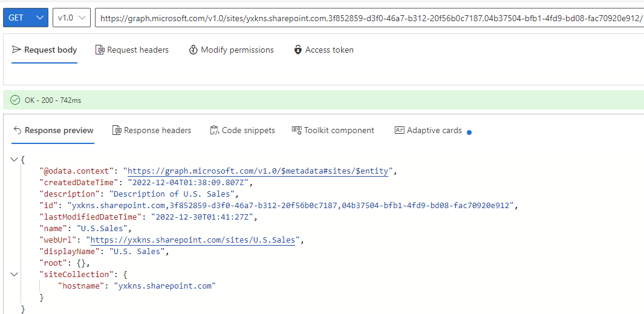
Task: Click the id value starting with yxkns.sharepoint.com
Action: (291, 206)
